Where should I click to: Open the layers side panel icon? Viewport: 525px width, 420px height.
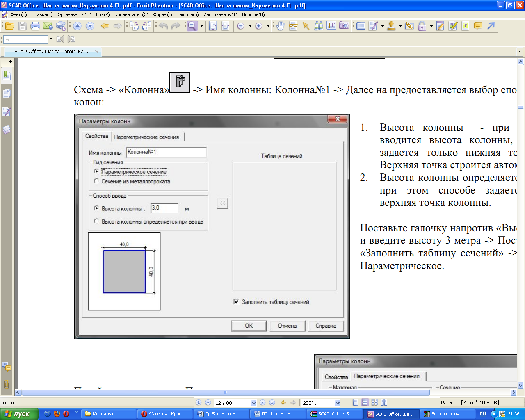[7, 130]
